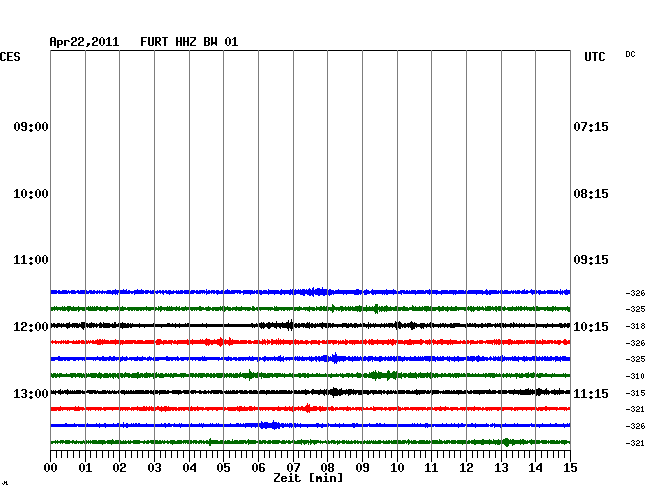Click the local time label "13:00"

[x=31, y=393]
